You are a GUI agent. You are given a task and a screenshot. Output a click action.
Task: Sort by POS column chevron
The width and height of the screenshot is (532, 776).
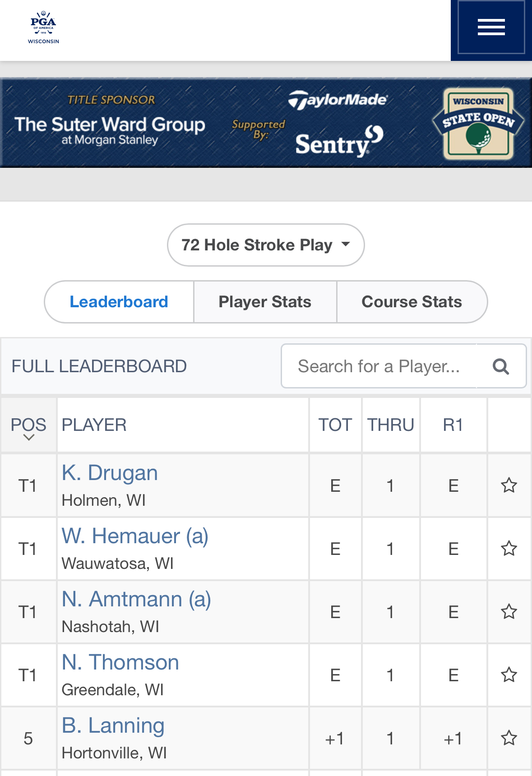coord(29,437)
